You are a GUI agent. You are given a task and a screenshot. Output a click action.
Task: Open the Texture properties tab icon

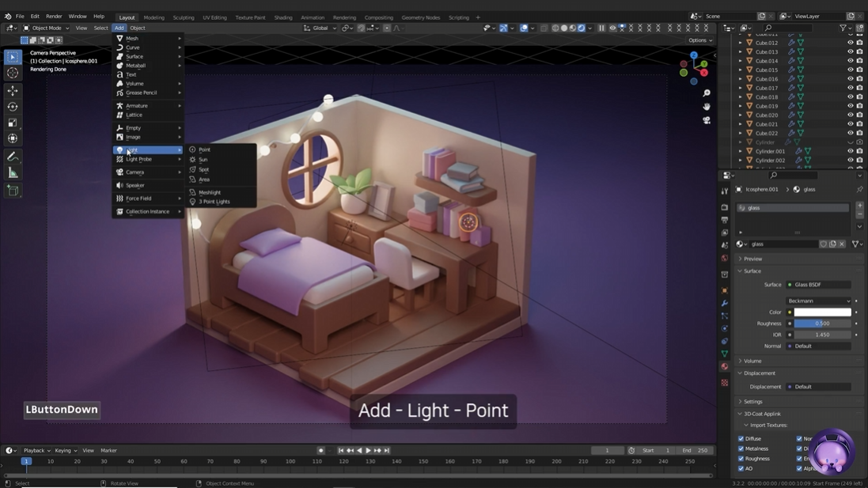[725, 382]
